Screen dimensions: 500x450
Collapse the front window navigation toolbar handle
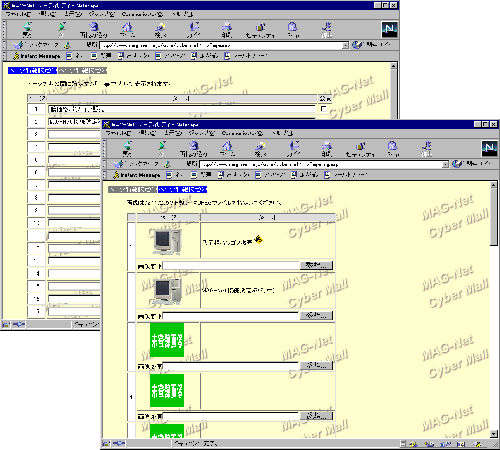click(104, 149)
